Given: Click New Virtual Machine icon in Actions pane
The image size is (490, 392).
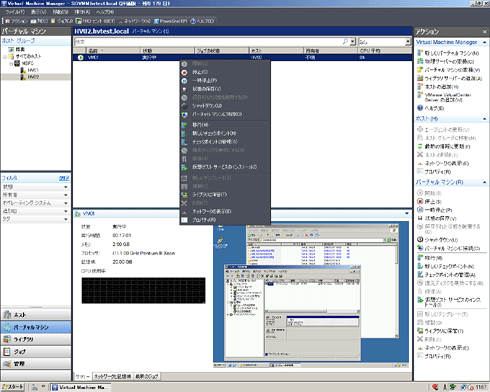Looking at the screenshot, I should click(x=420, y=53).
